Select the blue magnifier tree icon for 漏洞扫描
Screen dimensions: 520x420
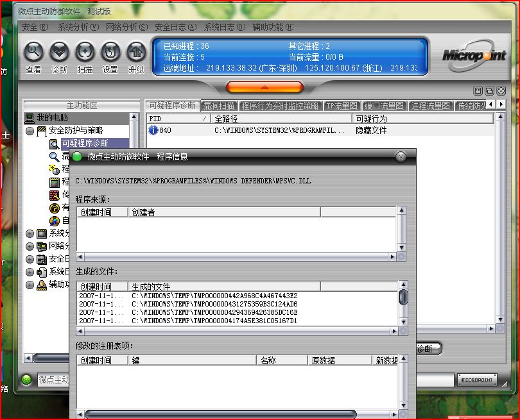pos(54,156)
